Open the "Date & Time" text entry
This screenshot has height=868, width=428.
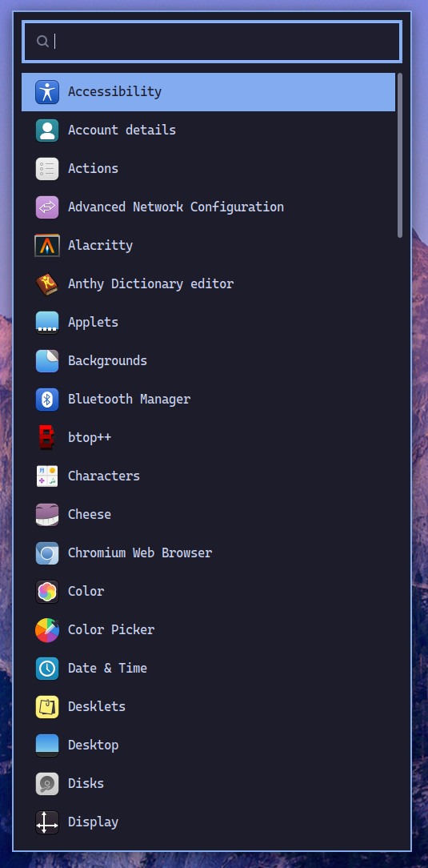tap(107, 668)
